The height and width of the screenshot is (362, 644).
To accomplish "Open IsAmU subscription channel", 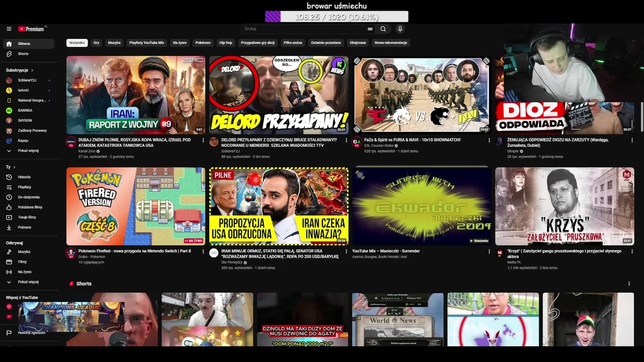I will (30, 90).
